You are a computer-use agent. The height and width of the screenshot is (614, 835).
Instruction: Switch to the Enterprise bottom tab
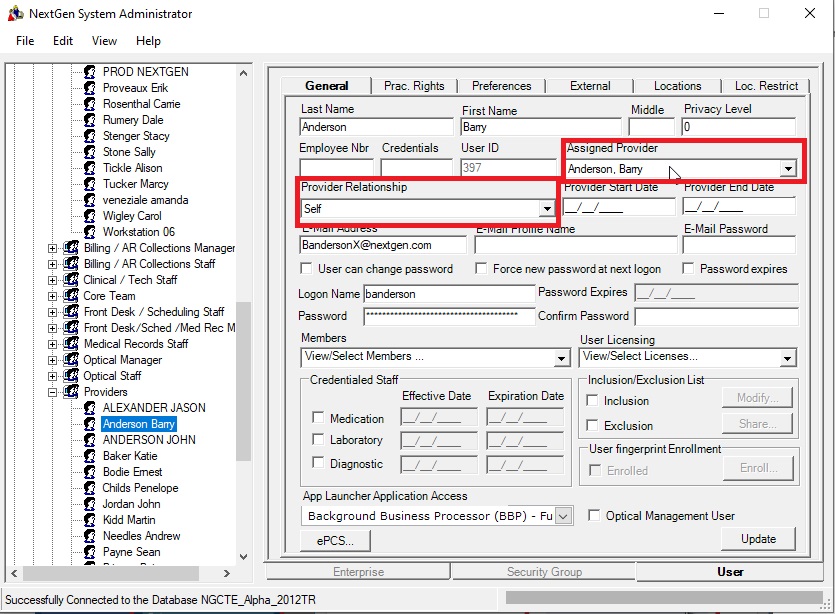358,571
